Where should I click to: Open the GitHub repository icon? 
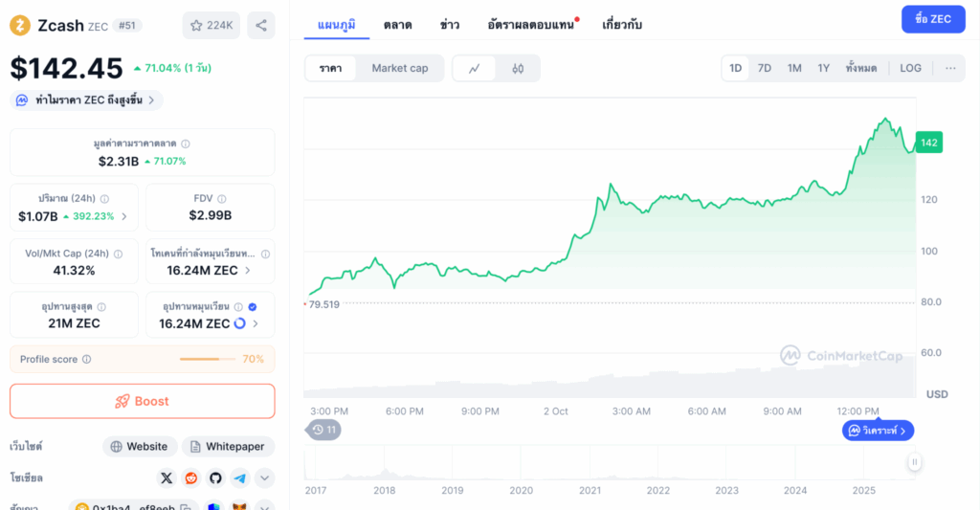pyautogui.click(x=215, y=477)
